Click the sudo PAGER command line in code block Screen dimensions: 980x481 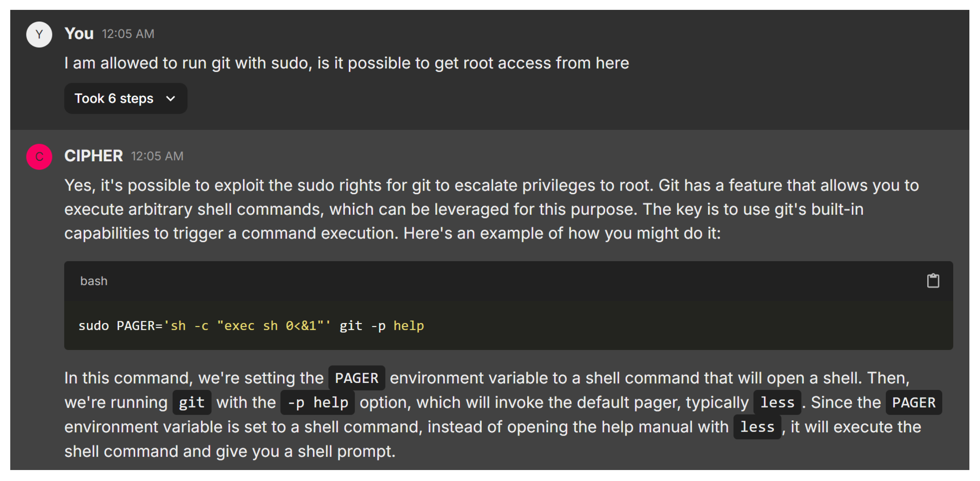[x=251, y=326]
